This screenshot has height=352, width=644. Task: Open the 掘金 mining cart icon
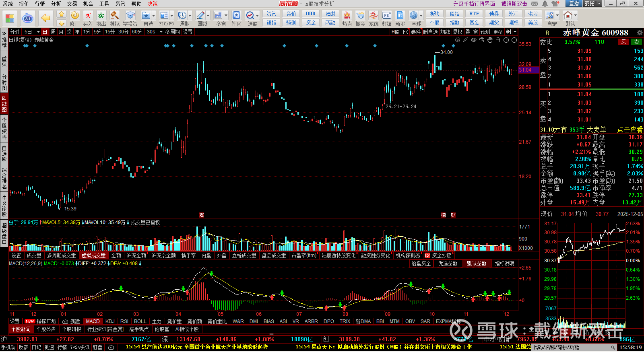[360, 15]
